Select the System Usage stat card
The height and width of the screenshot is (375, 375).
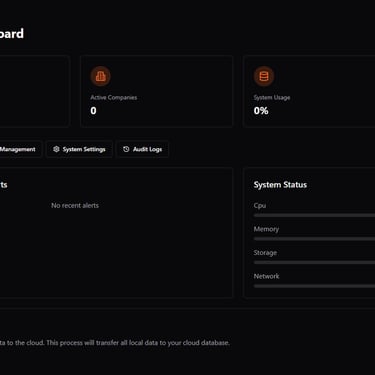point(309,91)
